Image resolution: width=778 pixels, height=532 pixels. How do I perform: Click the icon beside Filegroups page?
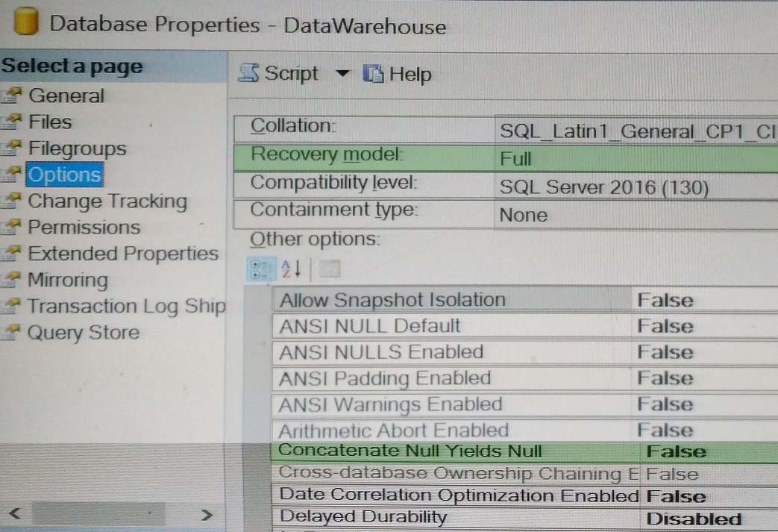click(12, 148)
